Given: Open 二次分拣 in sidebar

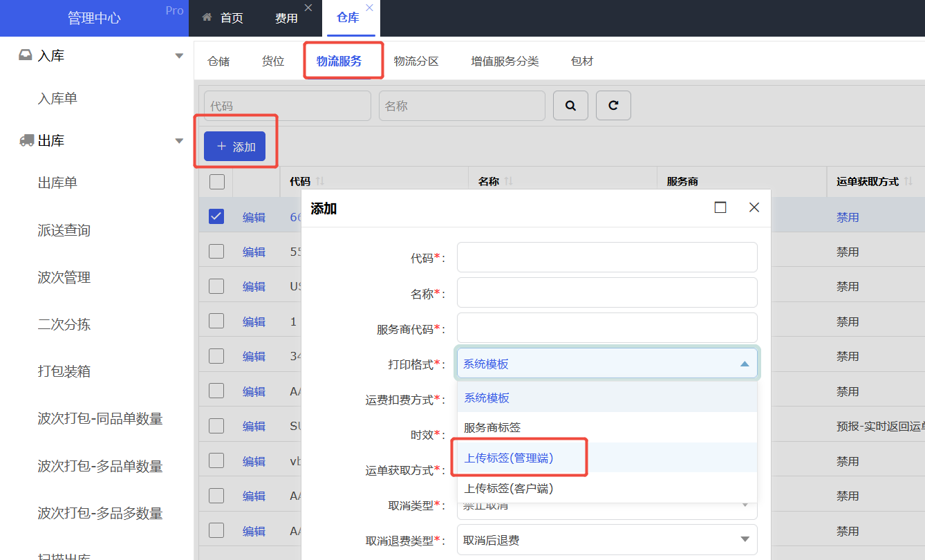Looking at the screenshot, I should tap(64, 324).
